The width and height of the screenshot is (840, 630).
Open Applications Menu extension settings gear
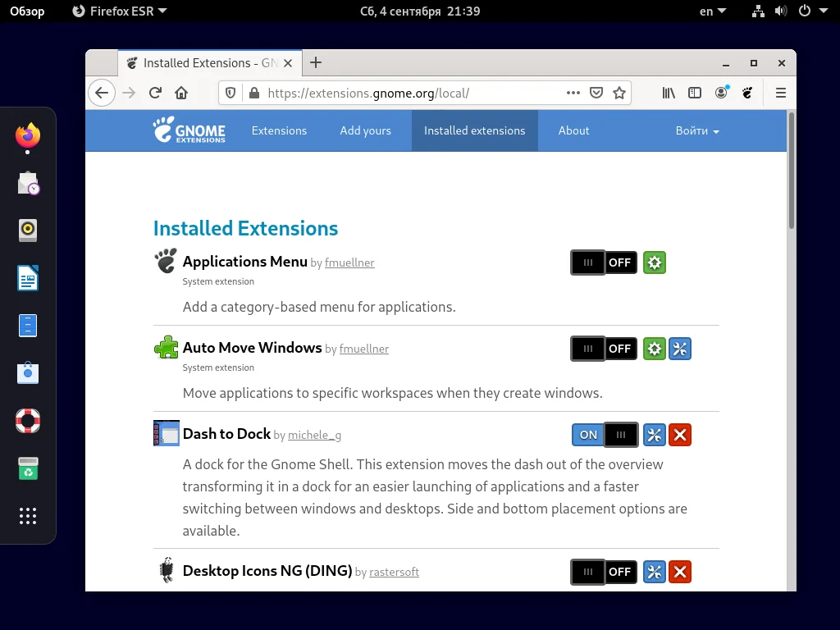(654, 262)
